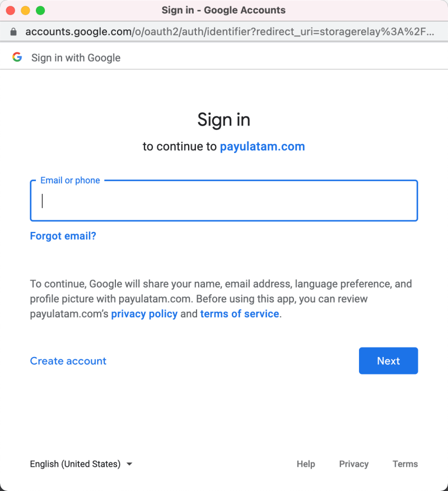448x491 pixels.
Task: Open the English (United States) language menu
Action: coord(81,464)
